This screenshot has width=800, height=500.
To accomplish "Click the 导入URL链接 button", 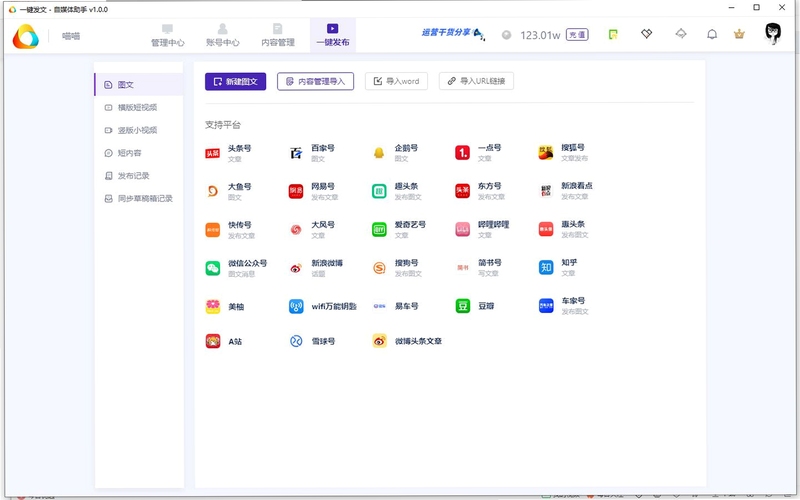I will click(x=477, y=81).
